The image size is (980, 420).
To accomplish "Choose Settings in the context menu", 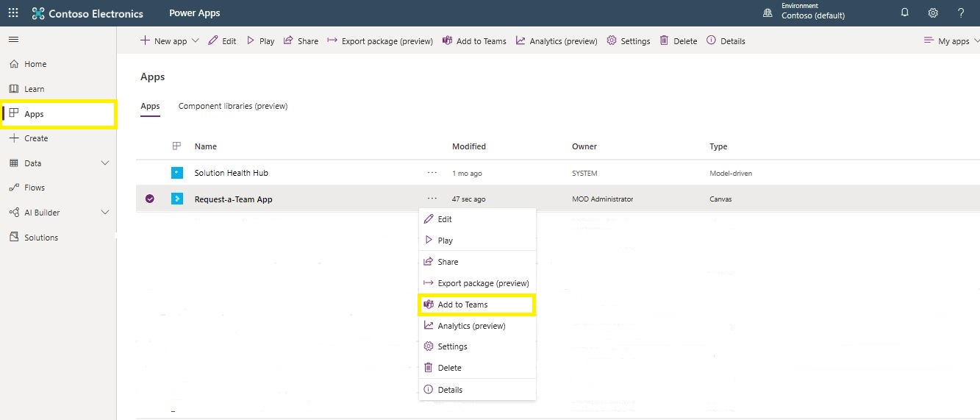I will click(x=477, y=346).
